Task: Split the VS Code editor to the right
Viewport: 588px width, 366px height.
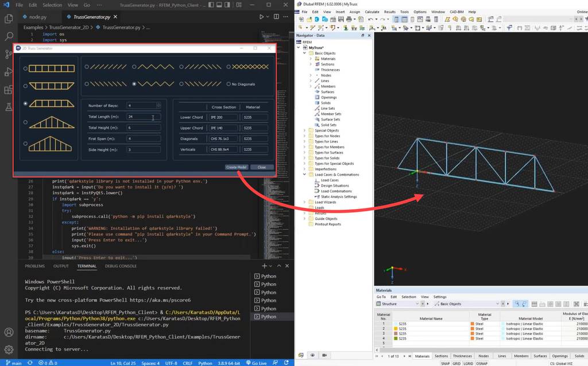Action: pos(276,17)
